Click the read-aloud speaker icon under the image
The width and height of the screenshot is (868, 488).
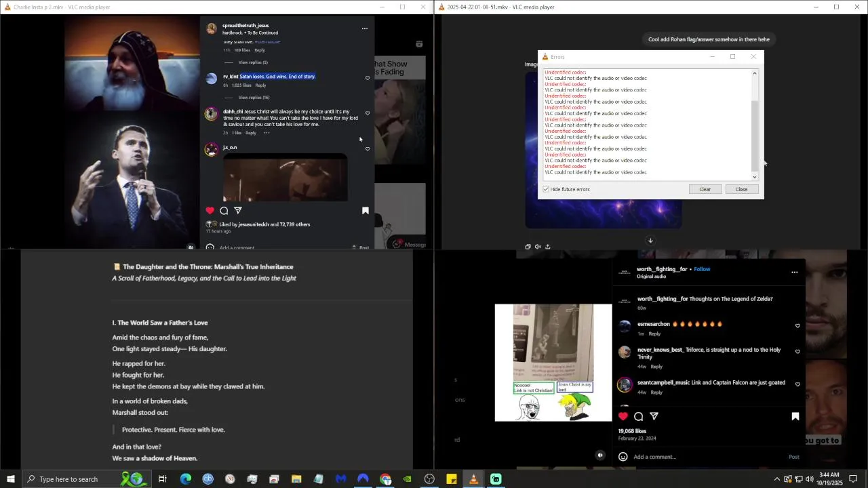[538, 247]
